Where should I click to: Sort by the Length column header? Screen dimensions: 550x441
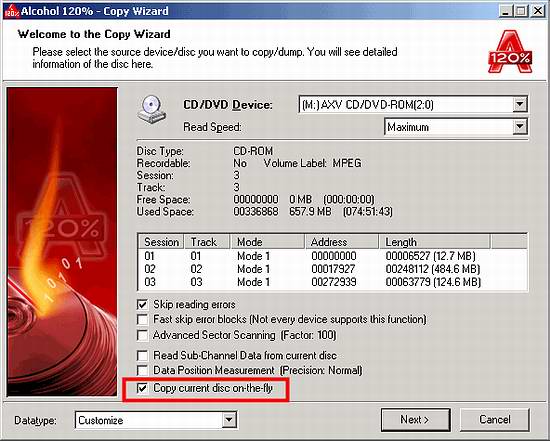pyautogui.click(x=434, y=242)
